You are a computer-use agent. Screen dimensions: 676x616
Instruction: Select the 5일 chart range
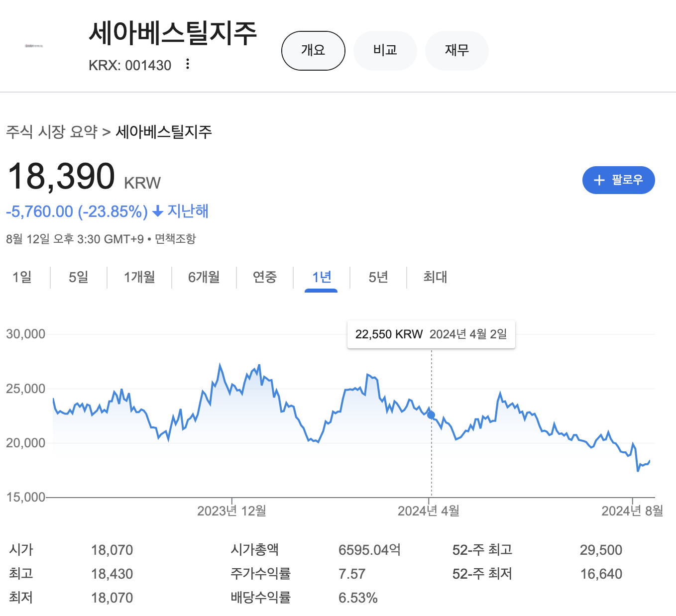(x=79, y=277)
